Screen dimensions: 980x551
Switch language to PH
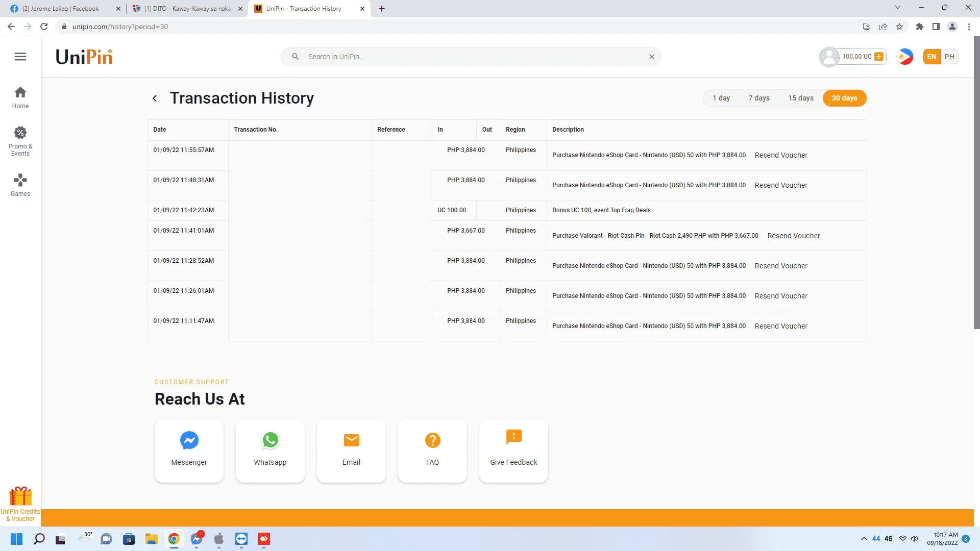[949, 57]
